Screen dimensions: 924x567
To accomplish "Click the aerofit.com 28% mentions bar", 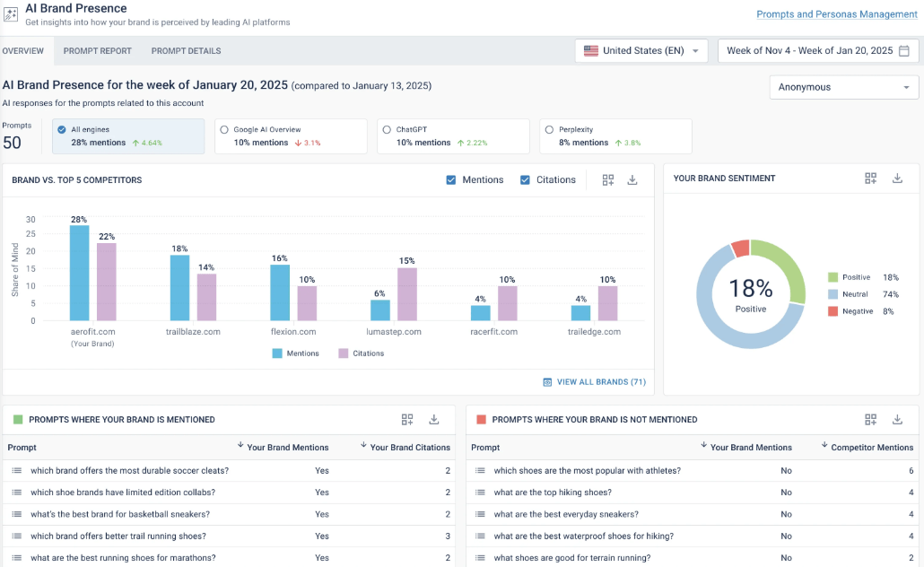I will tap(80, 273).
